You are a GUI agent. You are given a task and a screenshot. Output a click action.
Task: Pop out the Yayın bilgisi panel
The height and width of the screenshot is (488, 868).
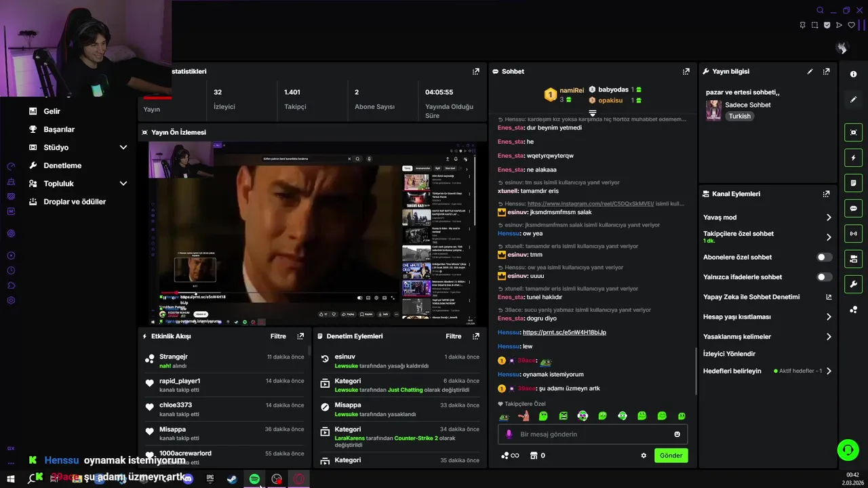coord(826,71)
